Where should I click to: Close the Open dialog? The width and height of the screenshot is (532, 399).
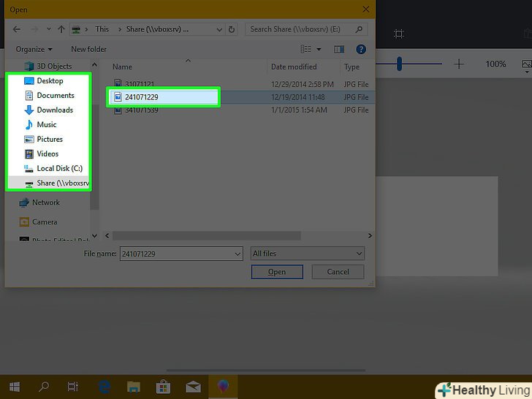(365, 9)
